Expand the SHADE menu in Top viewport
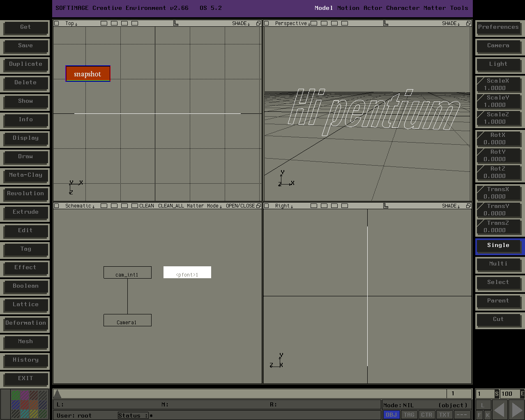 click(x=241, y=23)
